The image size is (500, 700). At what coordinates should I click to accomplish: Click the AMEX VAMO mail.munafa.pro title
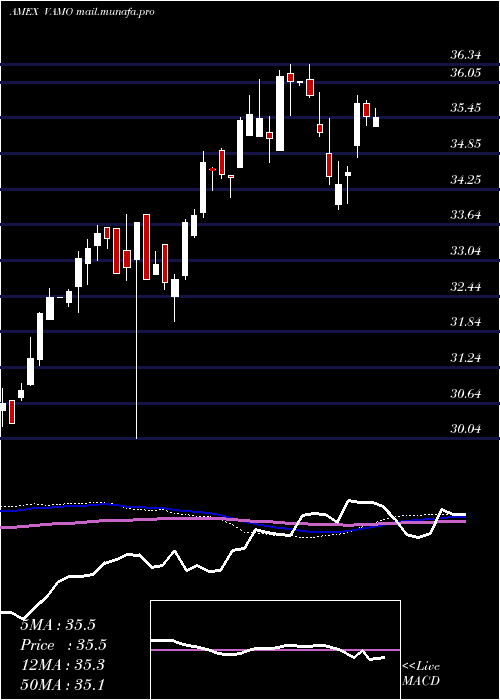coord(82,12)
